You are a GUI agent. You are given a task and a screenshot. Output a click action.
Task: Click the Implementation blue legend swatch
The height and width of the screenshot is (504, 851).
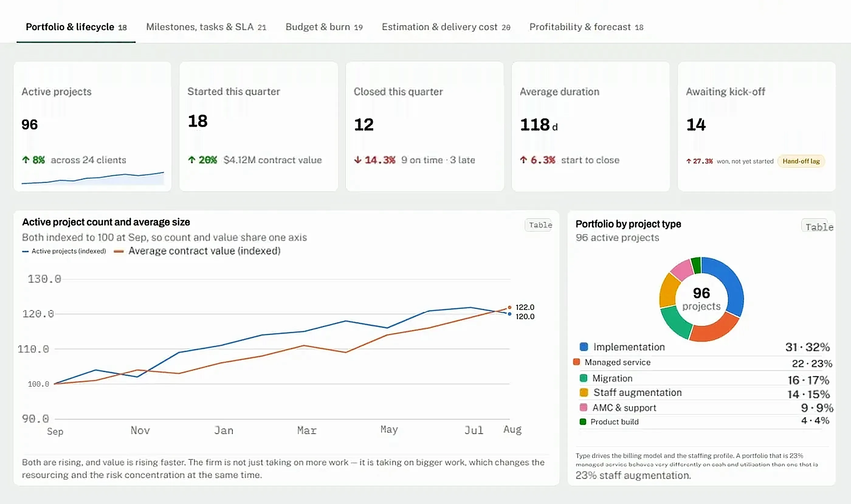pyautogui.click(x=584, y=347)
